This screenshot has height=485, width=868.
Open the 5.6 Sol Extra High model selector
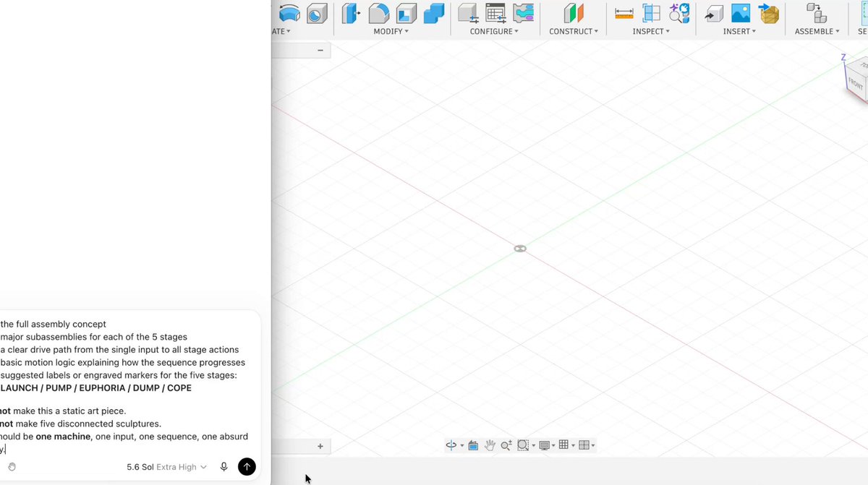click(x=166, y=467)
